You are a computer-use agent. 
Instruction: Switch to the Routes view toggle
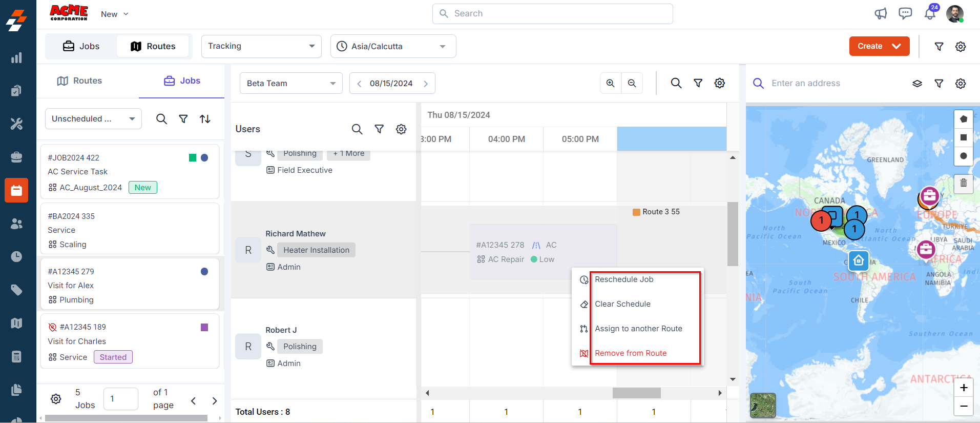click(x=153, y=46)
